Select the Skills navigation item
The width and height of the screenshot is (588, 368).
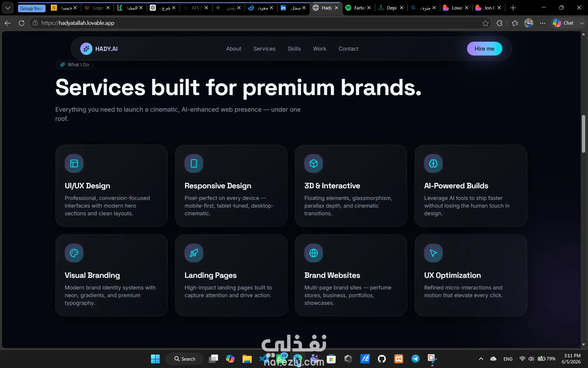tap(294, 49)
